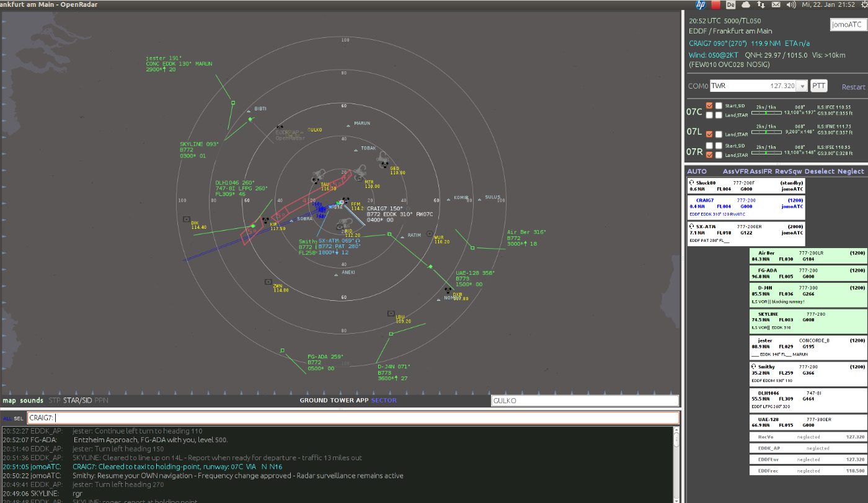Enable the 07R Start,SID first checkbox
Image resolution: width=868 pixels, height=503 pixels.
click(709, 146)
